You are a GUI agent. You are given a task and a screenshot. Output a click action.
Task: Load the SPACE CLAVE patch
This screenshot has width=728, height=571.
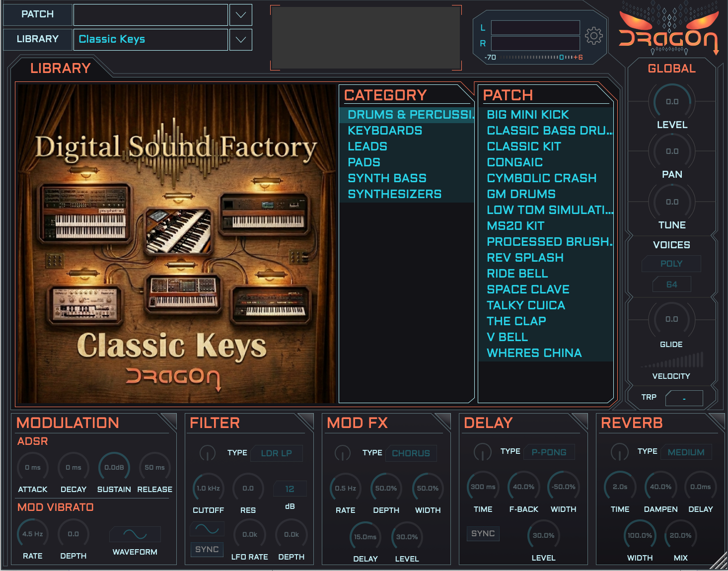pyautogui.click(x=546, y=289)
